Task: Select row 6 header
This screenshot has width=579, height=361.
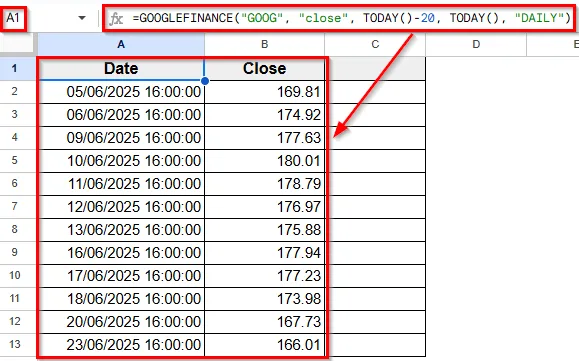Action: [14, 183]
